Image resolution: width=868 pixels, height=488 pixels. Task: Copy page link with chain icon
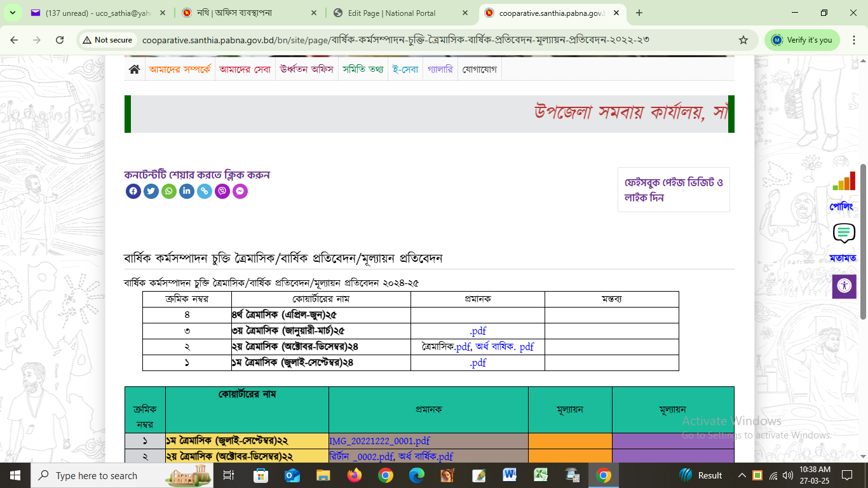coord(205,191)
